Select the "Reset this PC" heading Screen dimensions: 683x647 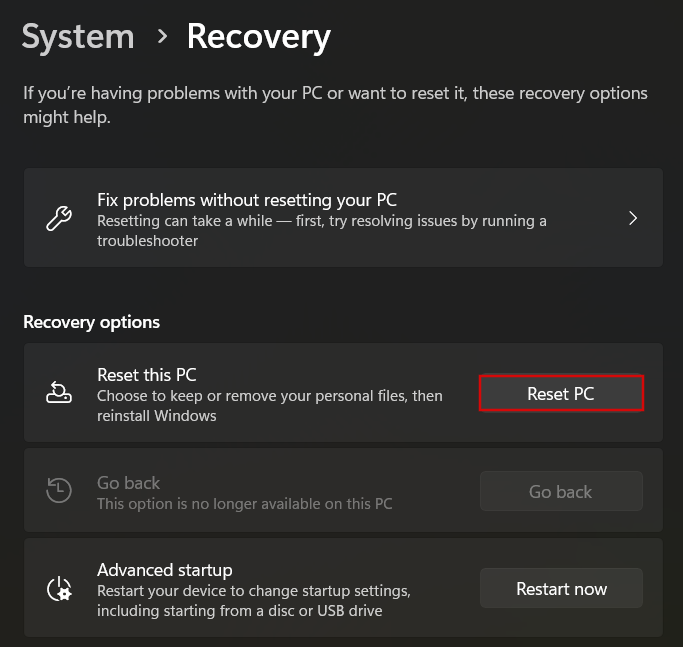(x=147, y=375)
